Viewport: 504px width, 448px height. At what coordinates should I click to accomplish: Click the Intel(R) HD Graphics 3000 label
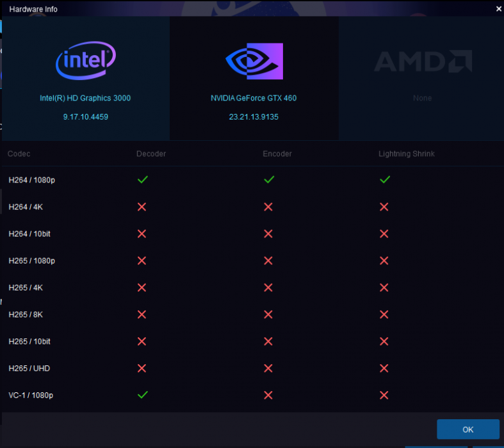click(85, 98)
